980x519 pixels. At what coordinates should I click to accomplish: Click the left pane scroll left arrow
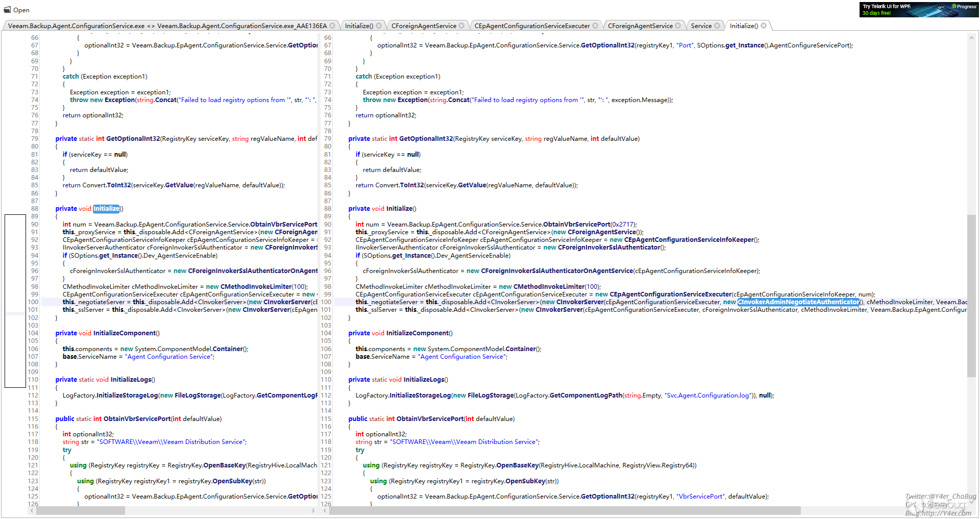pos(32,510)
